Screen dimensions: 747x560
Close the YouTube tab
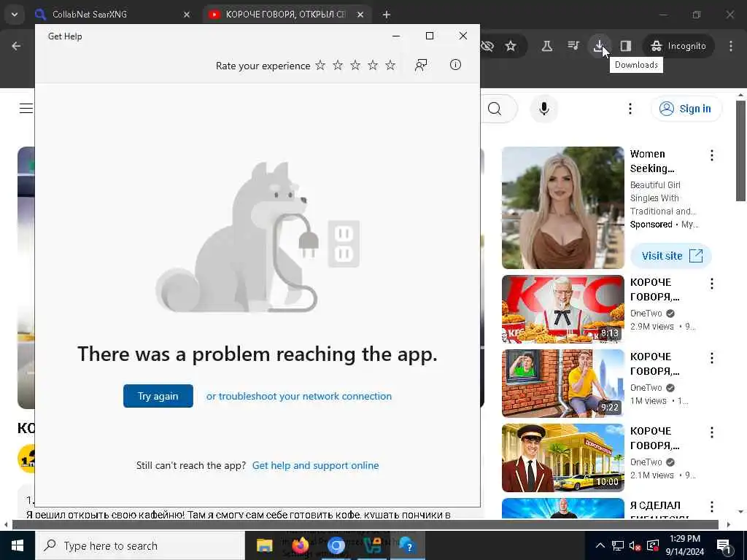pyautogui.click(x=360, y=15)
